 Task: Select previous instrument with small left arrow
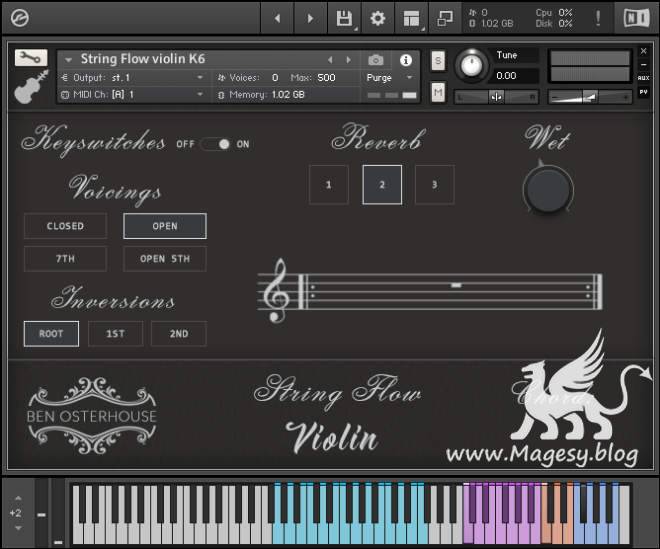point(330,60)
